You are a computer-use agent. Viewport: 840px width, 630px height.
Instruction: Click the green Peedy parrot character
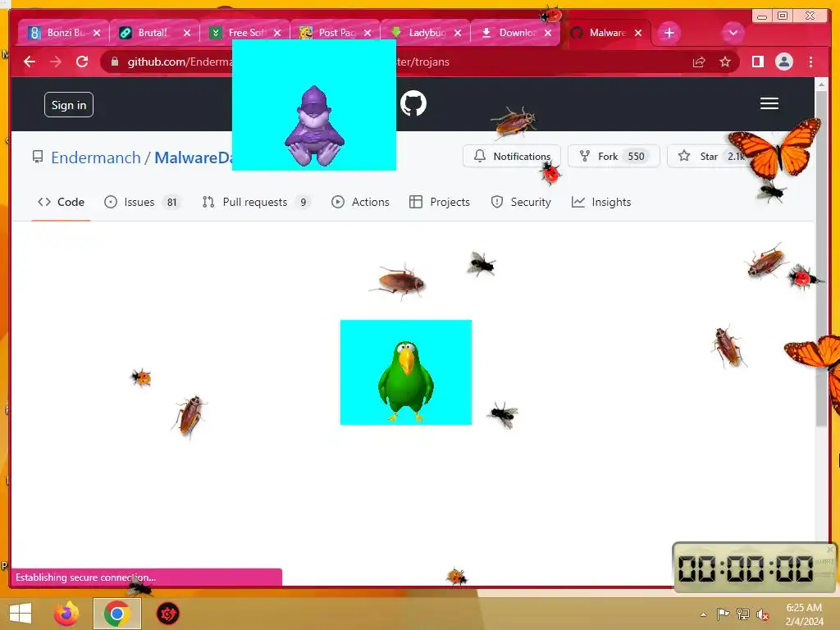406,381
